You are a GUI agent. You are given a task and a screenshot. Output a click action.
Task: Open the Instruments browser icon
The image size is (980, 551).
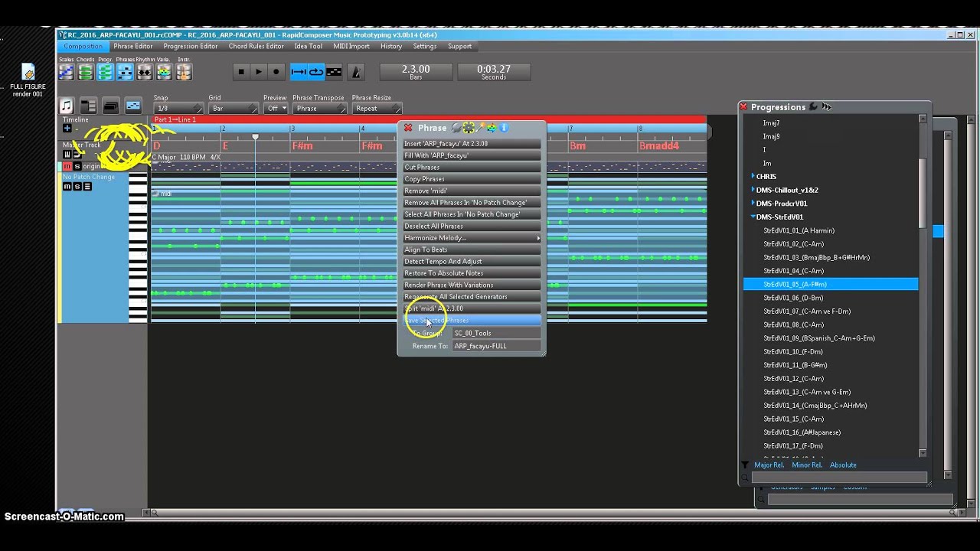click(184, 72)
